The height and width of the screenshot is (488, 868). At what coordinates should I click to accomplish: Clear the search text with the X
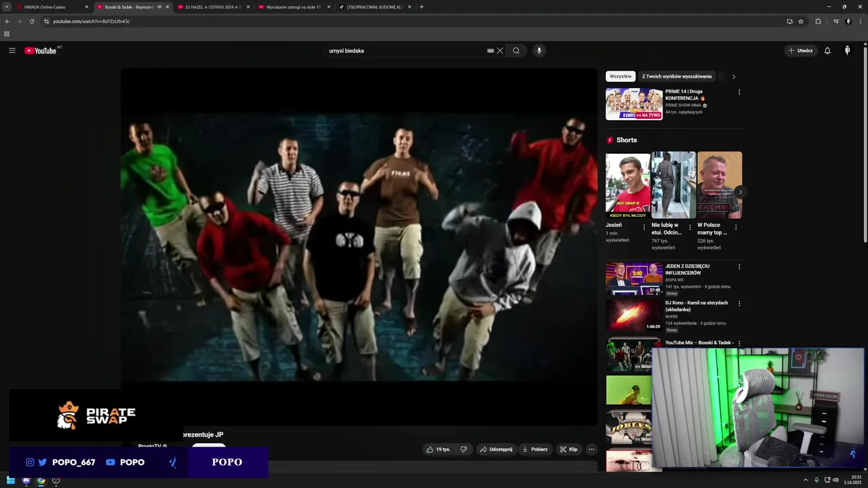[500, 51]
